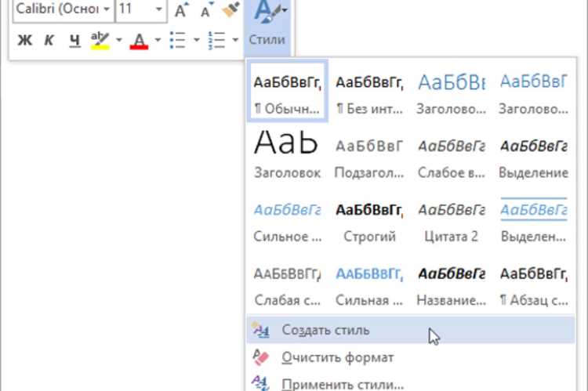Increase font size
The height and width of the screenshot is (391, 588).
(x=182, y=10)
